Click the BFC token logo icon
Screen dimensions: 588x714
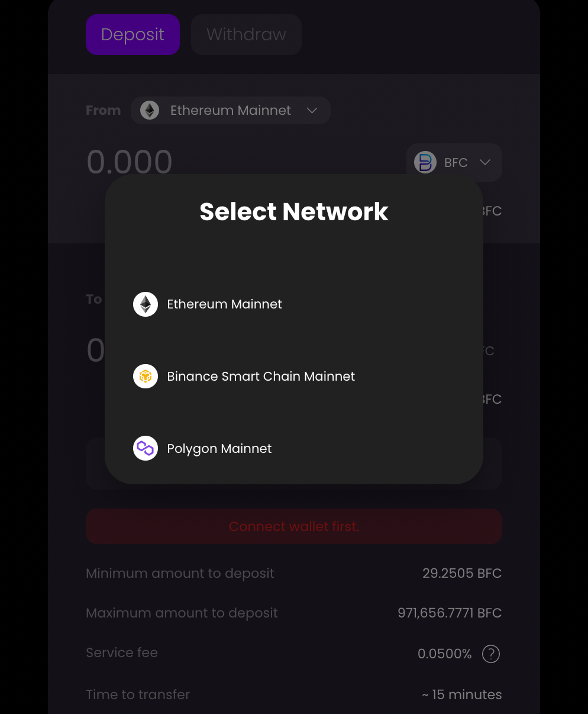click(x=425, y=162)
